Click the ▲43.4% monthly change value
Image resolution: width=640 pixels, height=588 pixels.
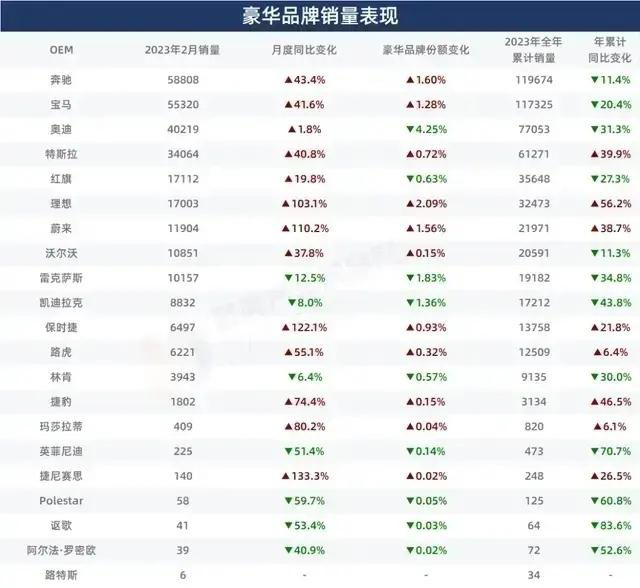[x=305, y=80]
